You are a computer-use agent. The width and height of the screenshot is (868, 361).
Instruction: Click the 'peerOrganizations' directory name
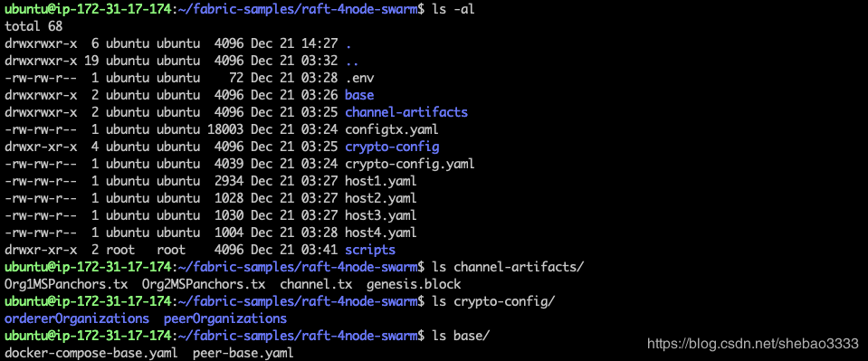click(x=225, y=318)
